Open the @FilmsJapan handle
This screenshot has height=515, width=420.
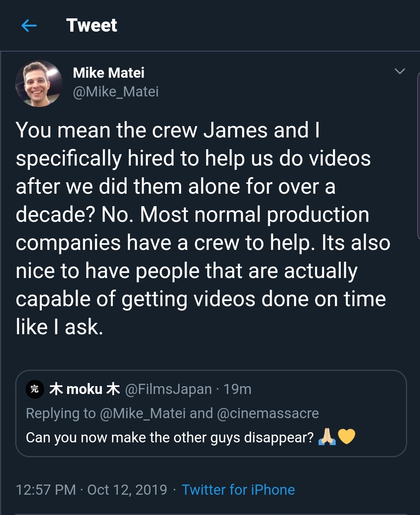[x=168, y=389]
